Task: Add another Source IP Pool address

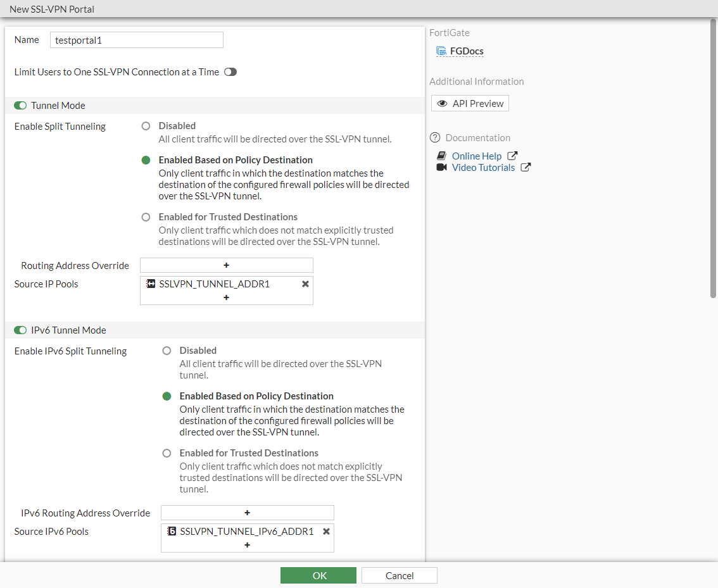Action: (226, 297)
